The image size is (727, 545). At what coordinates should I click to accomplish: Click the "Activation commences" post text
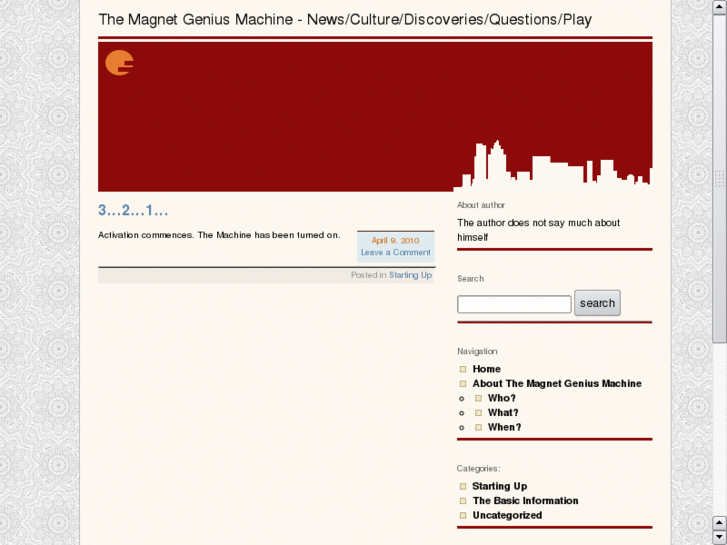pos(219,235)
